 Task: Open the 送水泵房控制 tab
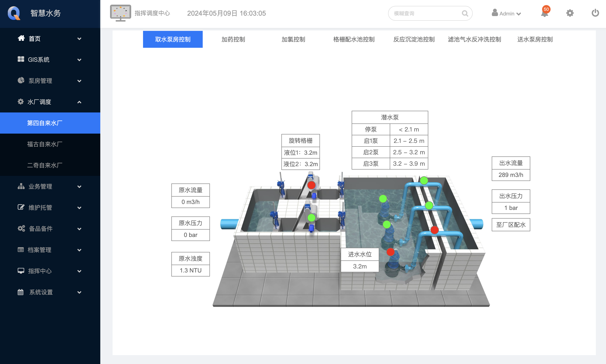(535, 39)
